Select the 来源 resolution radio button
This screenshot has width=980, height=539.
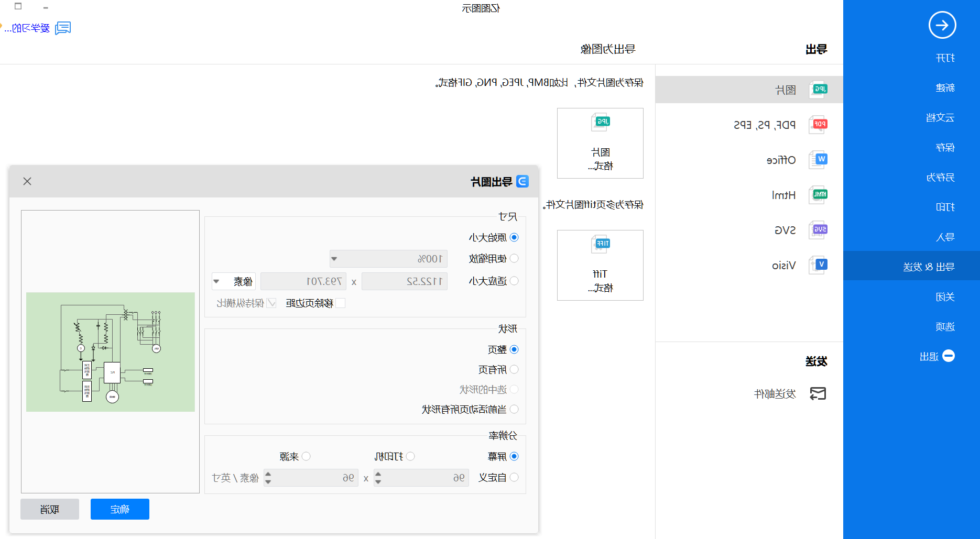tap(306, 456)
